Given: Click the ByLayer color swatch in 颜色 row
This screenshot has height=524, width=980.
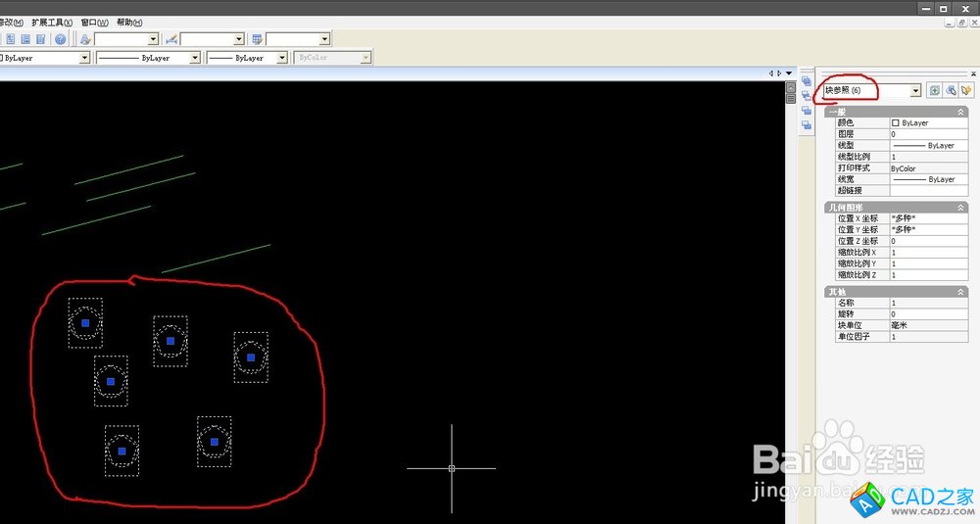Looking at the screenshot, I should click(x=896, y=123).
